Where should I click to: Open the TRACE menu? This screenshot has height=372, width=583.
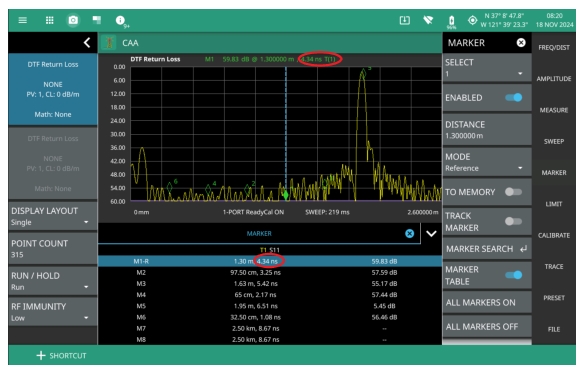pyautogui.click(x=554, y=266)
